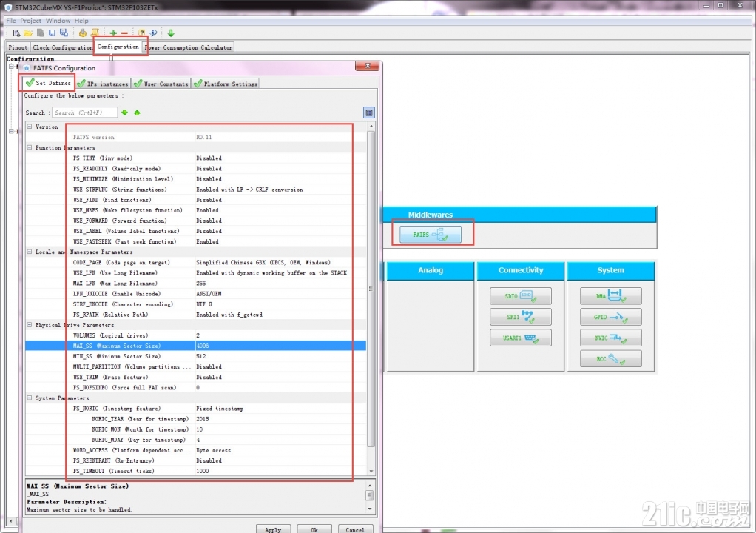Switch to the Clock Configuration tab
The width and height of the screenshot is (756, 533).
(62, 47)
